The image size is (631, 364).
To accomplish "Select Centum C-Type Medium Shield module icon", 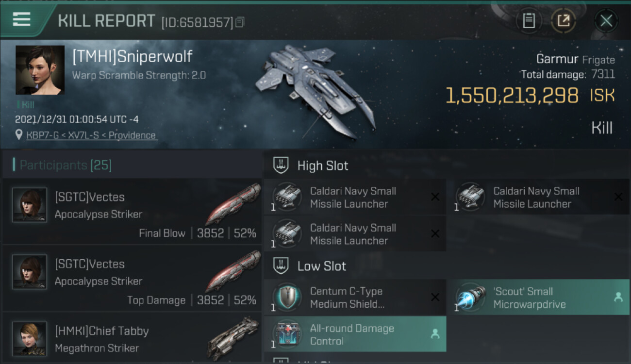I will tap(286, 298).
